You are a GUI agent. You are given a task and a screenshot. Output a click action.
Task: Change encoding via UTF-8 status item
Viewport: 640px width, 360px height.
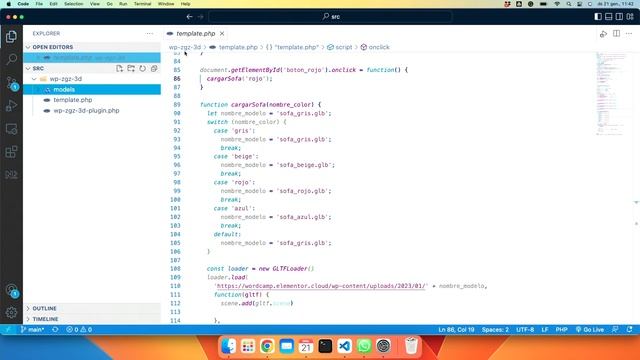pos(525,330)
